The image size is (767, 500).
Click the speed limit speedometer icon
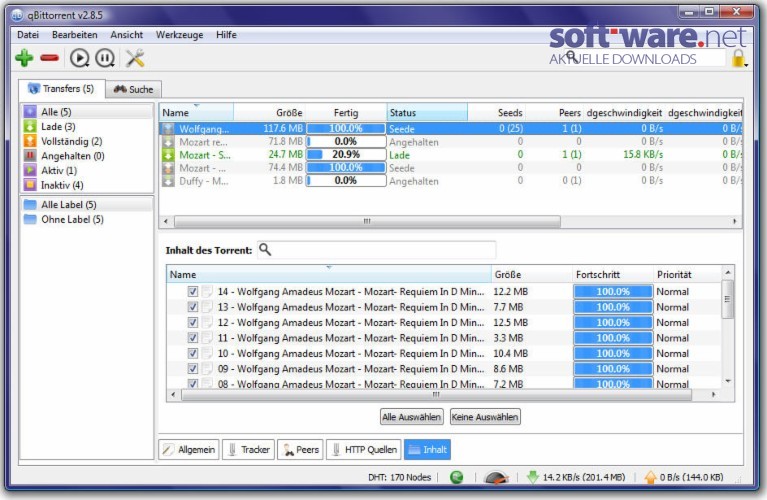click(496, 477)
